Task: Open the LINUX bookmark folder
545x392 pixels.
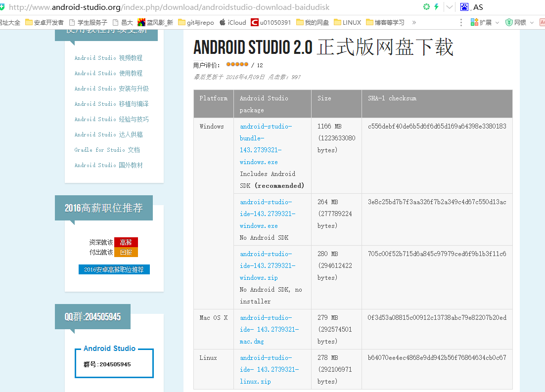Action: coord(348,23)
